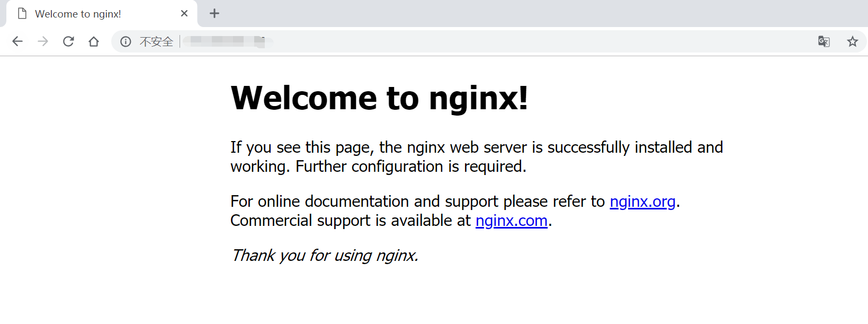868x324 pixels.
Task: Open the nginx.com link
Action: [512, 221]
